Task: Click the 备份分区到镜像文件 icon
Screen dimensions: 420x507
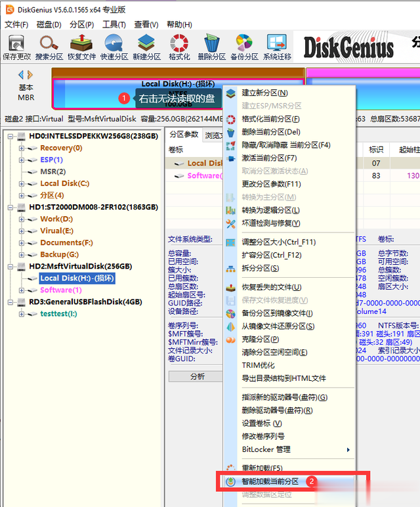Action: (231, 314)
